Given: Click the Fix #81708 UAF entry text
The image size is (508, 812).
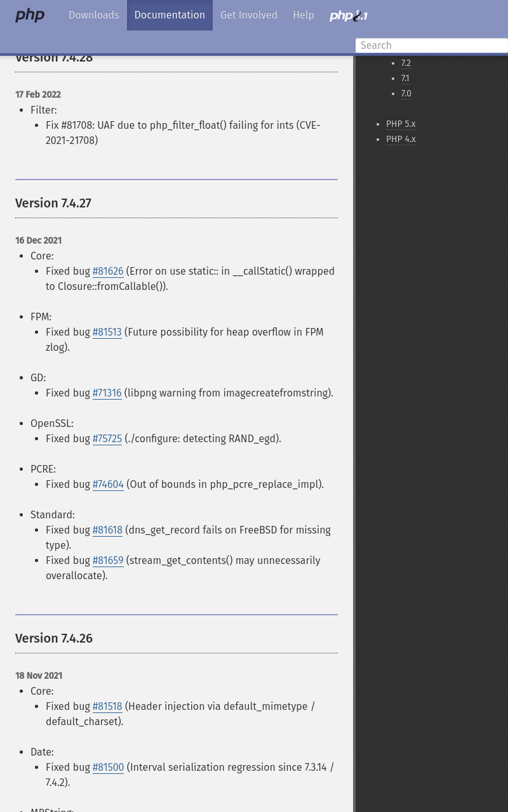Looking at the screenshot, I should click(x=183, y=133).
